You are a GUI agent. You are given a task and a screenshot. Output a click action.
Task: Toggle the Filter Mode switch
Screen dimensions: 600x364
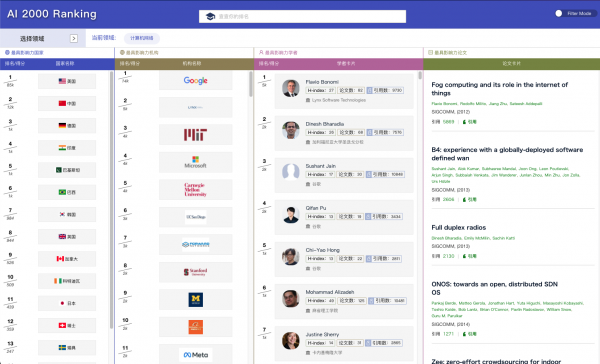pyautogui.click(x=560, y=13)
